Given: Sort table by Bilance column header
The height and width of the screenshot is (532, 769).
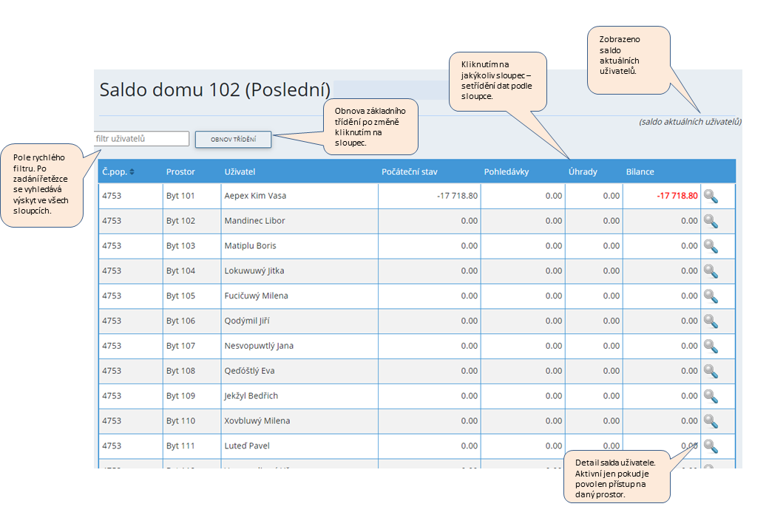Looking at the screenshot, I should click(x=640, y=172).
